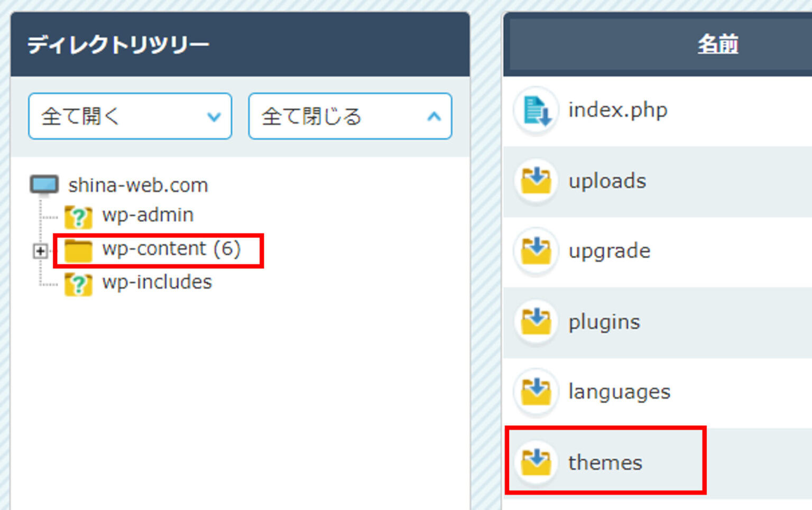The height and width of the screenshot is (510, 812).
Task: Expand the wp-content tree node
Action: (x=40, y=252)
